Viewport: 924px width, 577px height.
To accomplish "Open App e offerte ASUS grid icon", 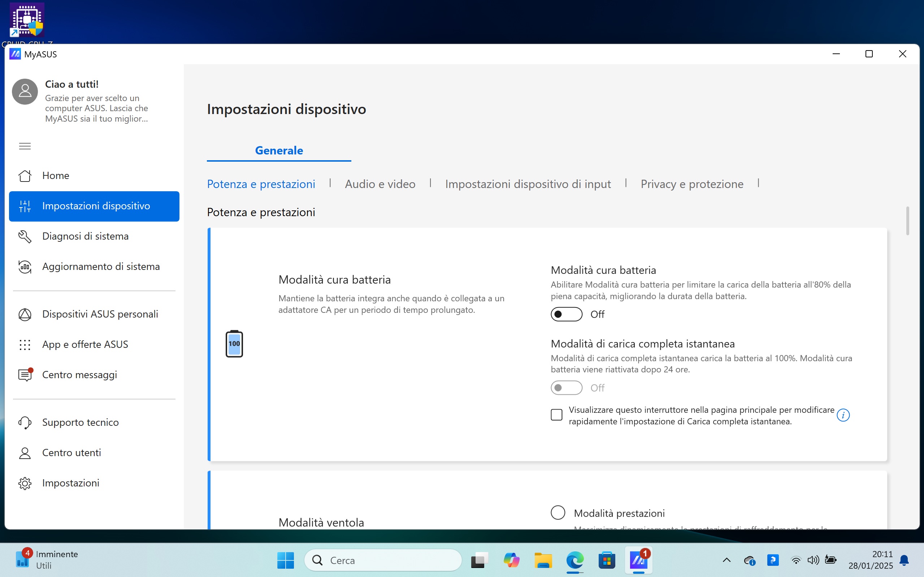I will pyautogui.click(x=25, y=345).
